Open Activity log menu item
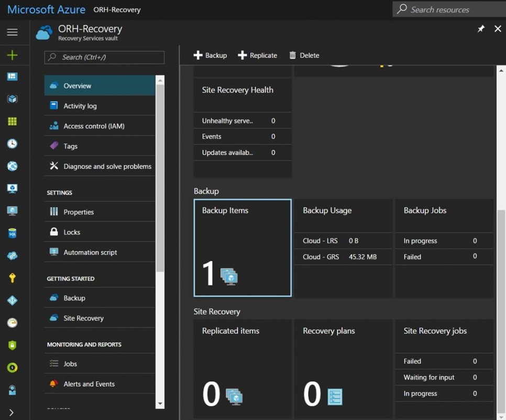The image size is (506, 420). click(x=100, y=105)
